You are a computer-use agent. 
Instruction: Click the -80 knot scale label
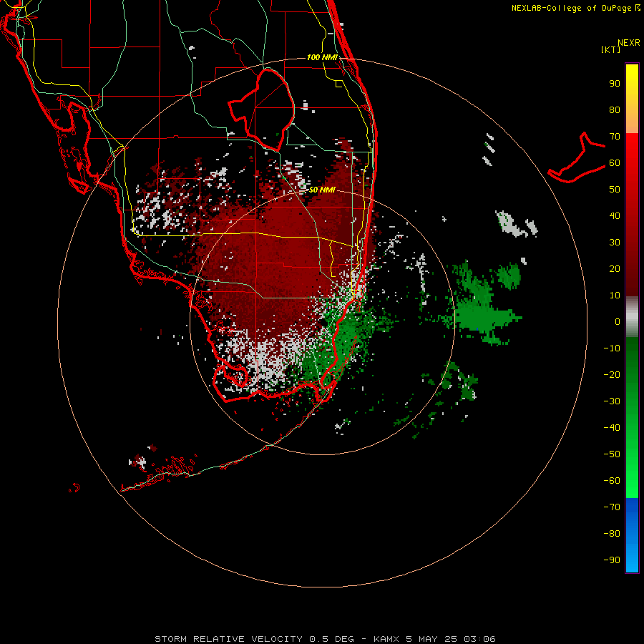pyautogui.click(x=612, y=534)
